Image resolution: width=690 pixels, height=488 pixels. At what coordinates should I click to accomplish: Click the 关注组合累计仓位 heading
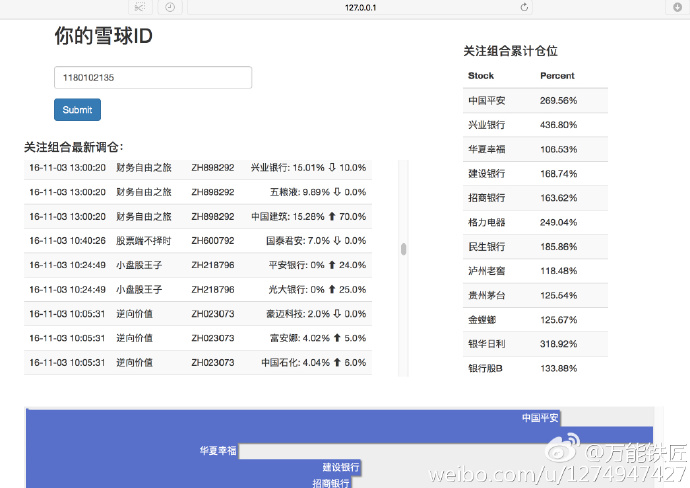click(510, 51)
